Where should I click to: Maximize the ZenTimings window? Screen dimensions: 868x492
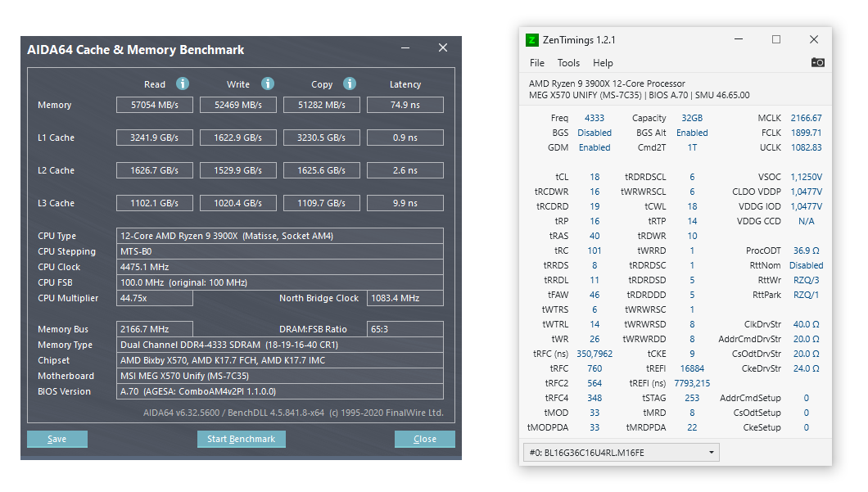click(x=776, y=39)
